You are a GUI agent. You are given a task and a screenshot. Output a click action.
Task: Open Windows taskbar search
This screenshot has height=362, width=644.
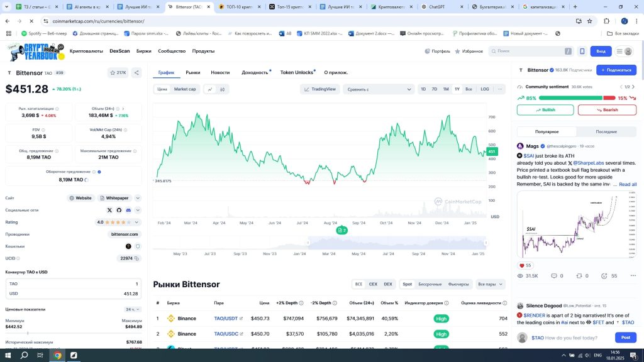25,356
